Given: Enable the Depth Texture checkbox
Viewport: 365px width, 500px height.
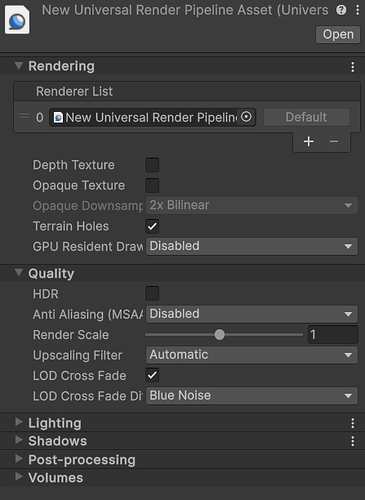Looking at the screenshot, I should click(152, 165).
